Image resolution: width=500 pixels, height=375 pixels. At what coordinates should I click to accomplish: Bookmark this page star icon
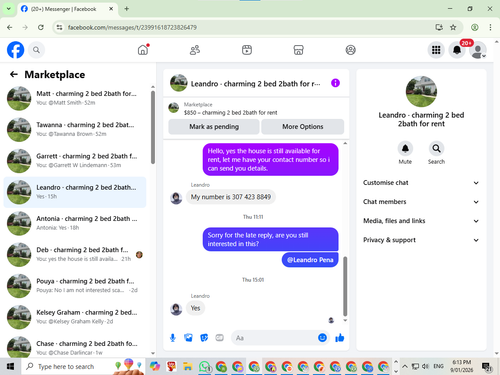[453, 27]
